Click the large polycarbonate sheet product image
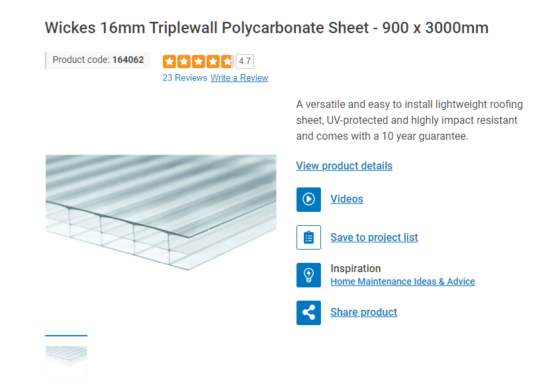 (161, 212)
